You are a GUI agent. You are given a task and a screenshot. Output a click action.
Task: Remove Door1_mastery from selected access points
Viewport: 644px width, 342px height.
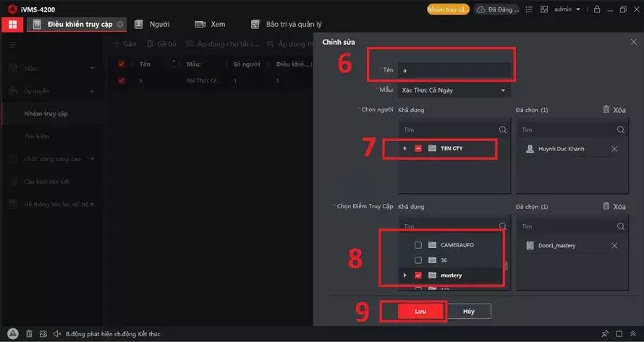click(614, 246)
